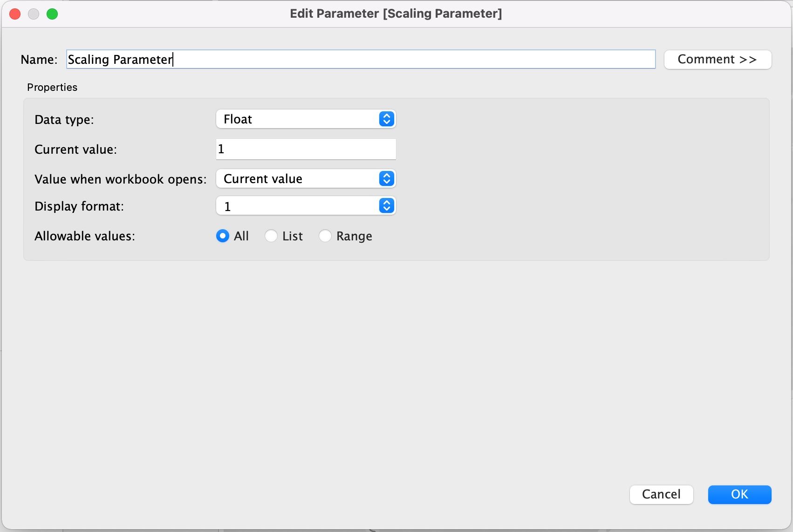Click the green zoom window button
The image size is (793, 532).
point(52,14)
